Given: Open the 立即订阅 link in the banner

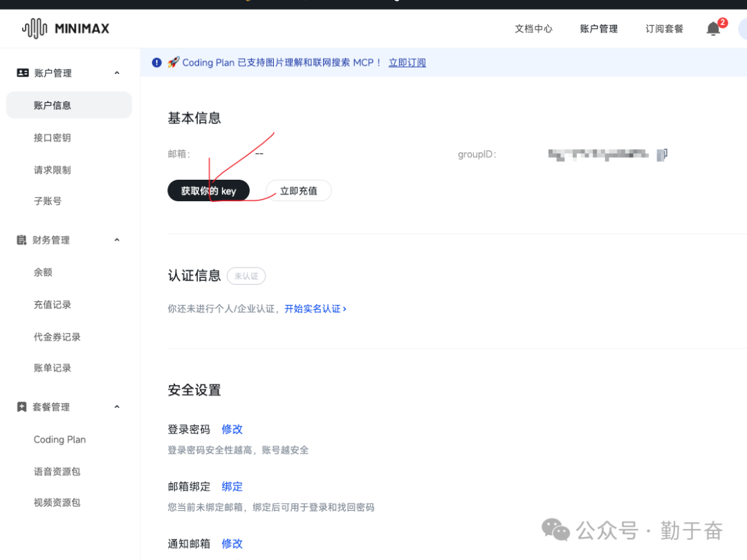Looking at the screenshot, I should pyautogui.click(x=407, y=62).
